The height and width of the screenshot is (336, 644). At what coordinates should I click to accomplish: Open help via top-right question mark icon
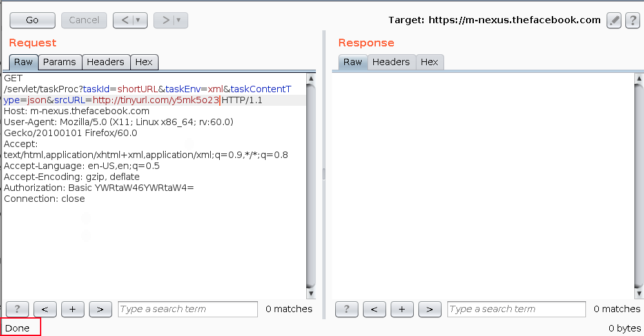(x=632, y=20)
